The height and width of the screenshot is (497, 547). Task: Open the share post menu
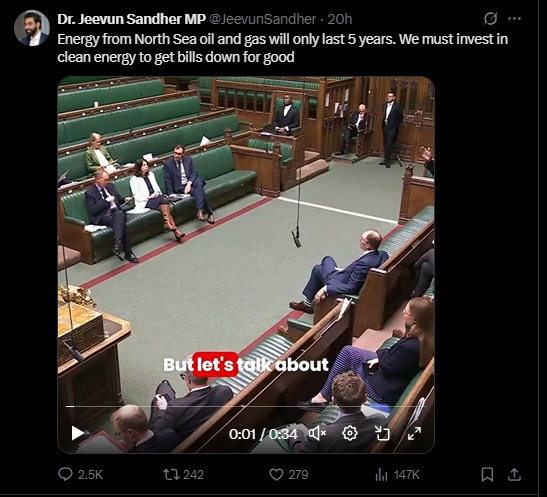coord(514,475)
